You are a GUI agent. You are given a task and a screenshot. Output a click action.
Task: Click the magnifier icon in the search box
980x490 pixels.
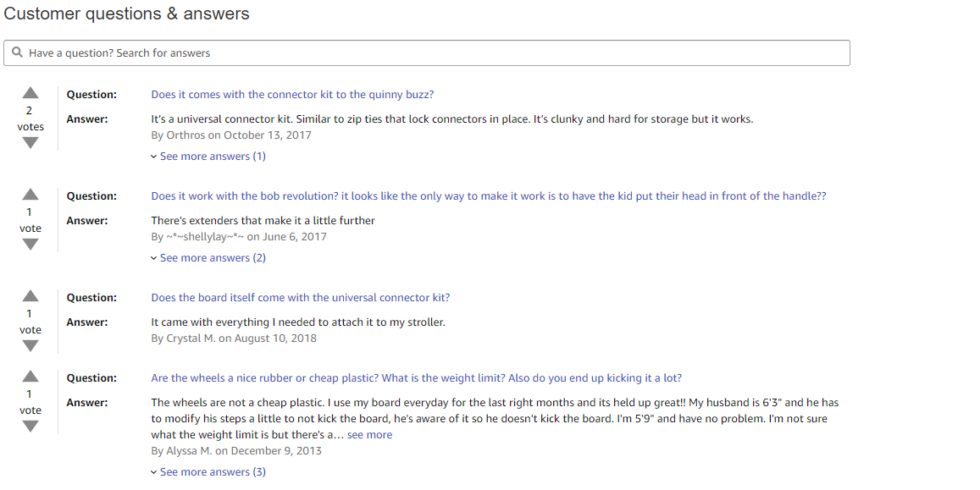[x=18, y=52]
